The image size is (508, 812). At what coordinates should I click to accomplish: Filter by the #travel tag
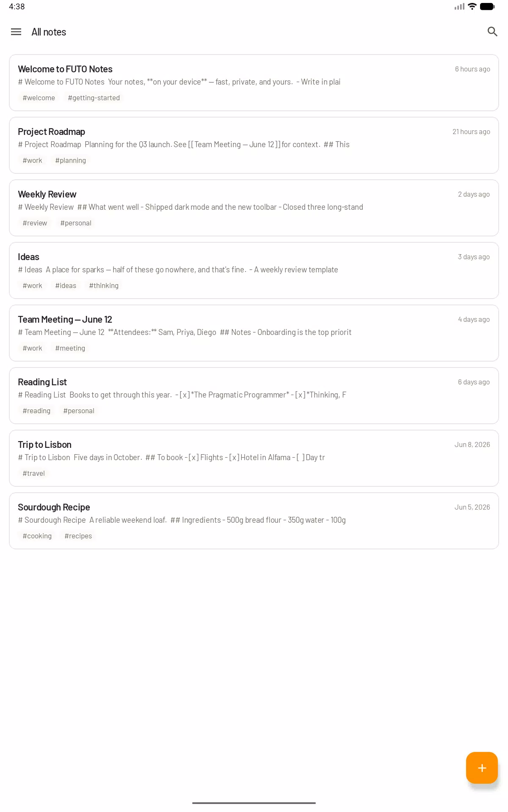click(x=34, y=473)
